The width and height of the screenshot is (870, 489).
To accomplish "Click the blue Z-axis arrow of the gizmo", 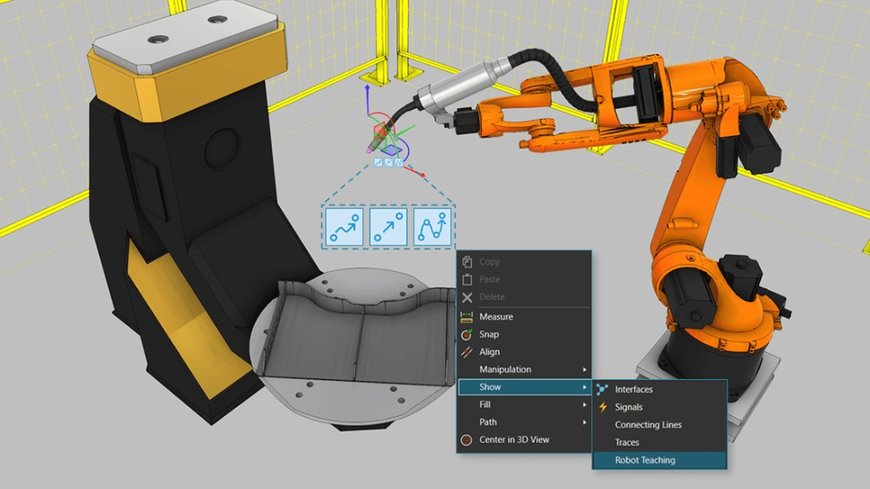I will pyautogui.click(x=367, y=100).
